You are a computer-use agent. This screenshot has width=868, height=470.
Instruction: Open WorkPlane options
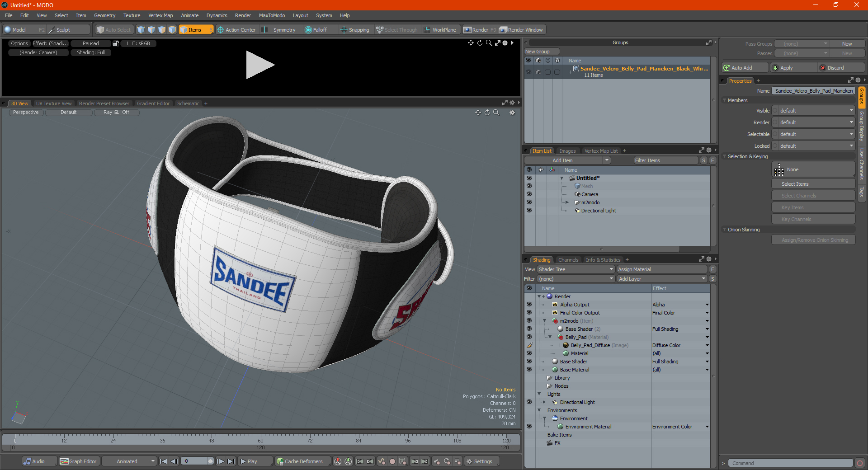(x=441, y=30)
